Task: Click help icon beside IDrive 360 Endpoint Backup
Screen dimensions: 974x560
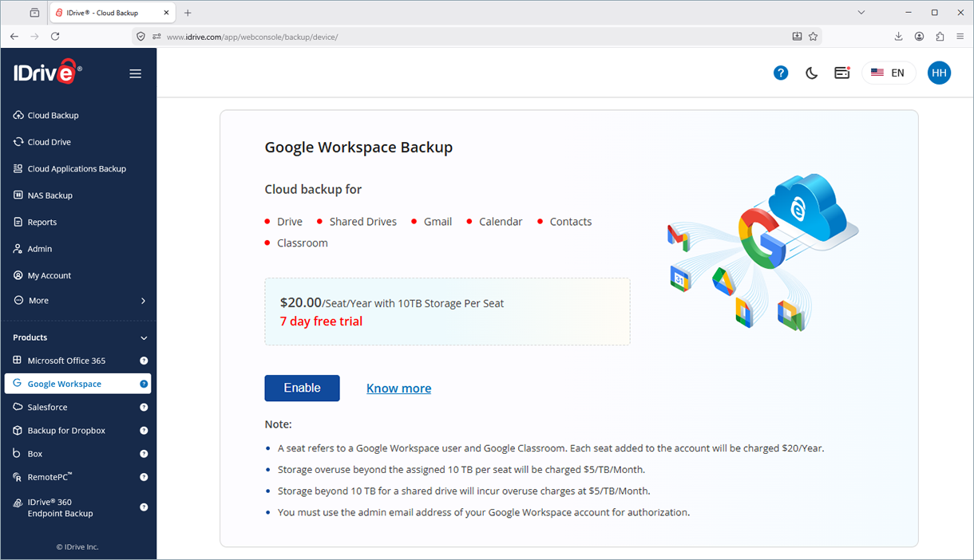Action: 144,507
